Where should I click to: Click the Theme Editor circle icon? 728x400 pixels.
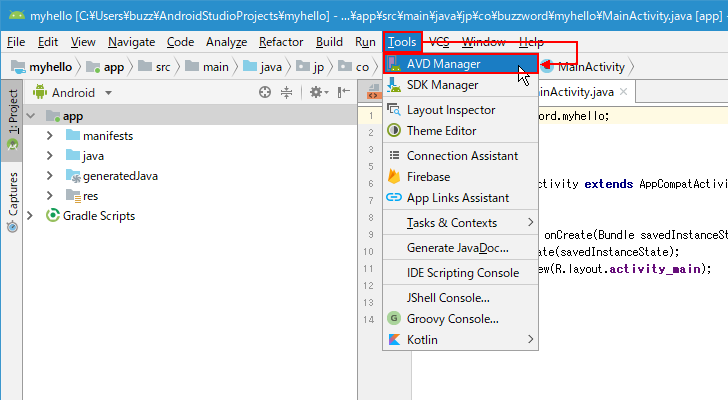click(x=394, y=130)
